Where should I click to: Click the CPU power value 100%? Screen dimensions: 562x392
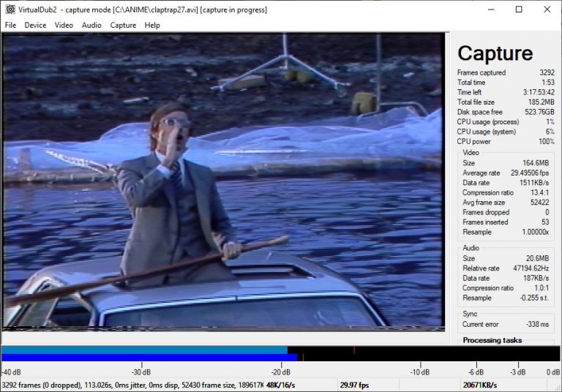point(547,142)
